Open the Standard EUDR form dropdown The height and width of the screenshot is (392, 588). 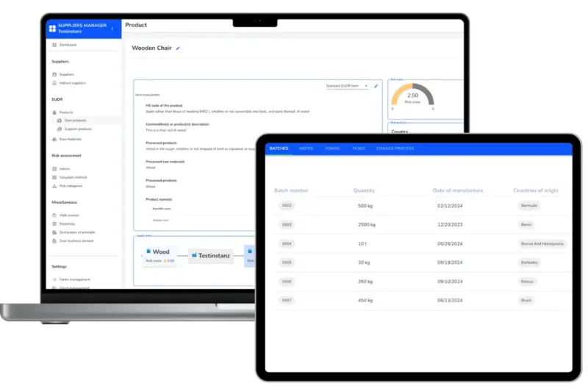[347, 86]
